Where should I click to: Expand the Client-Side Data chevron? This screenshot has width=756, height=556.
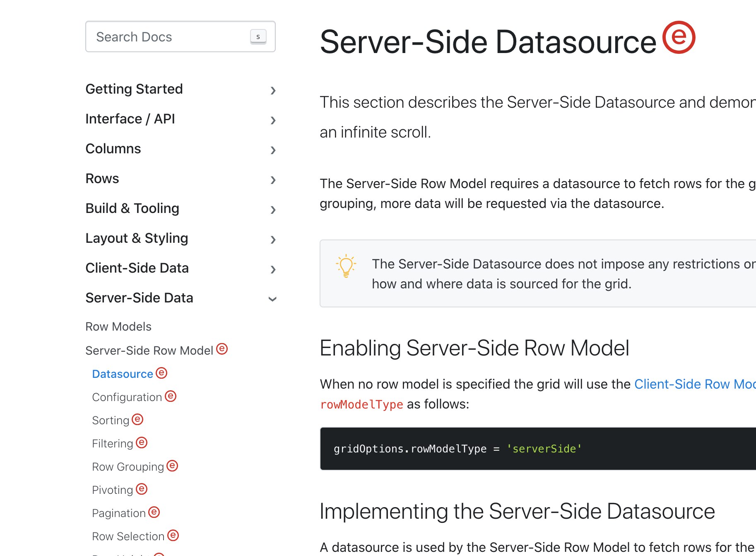[273, 269]
